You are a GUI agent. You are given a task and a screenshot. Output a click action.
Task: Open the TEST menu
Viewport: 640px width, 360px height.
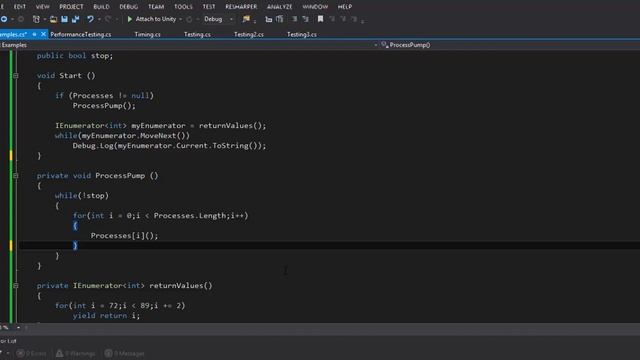209,7
